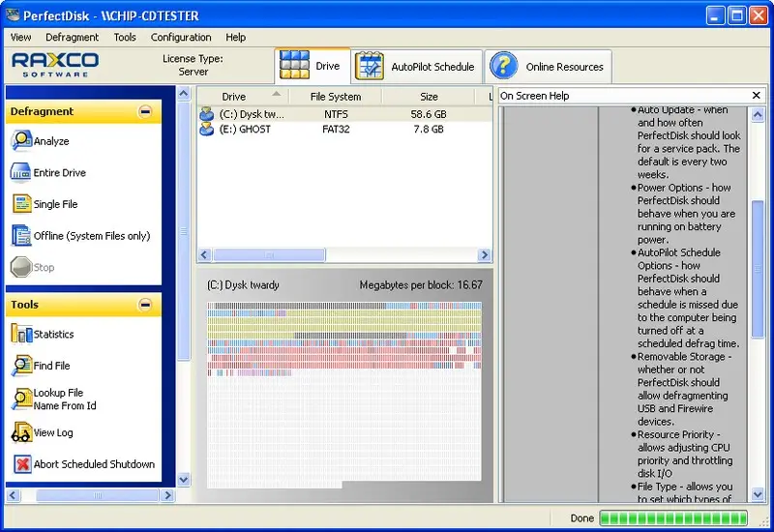Click the Single File link

[x=56, y=204]
